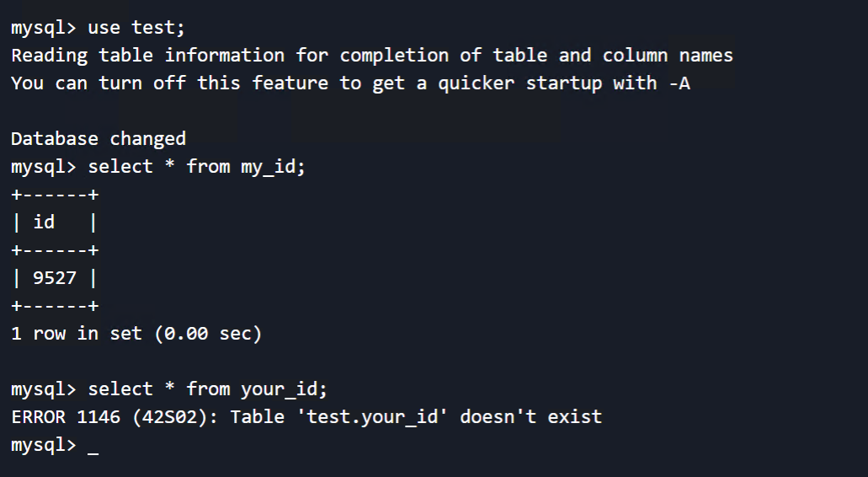Click the '-A' option text
Image resolution: width=868 pixels, height=477 pixels.
point(679,83)
